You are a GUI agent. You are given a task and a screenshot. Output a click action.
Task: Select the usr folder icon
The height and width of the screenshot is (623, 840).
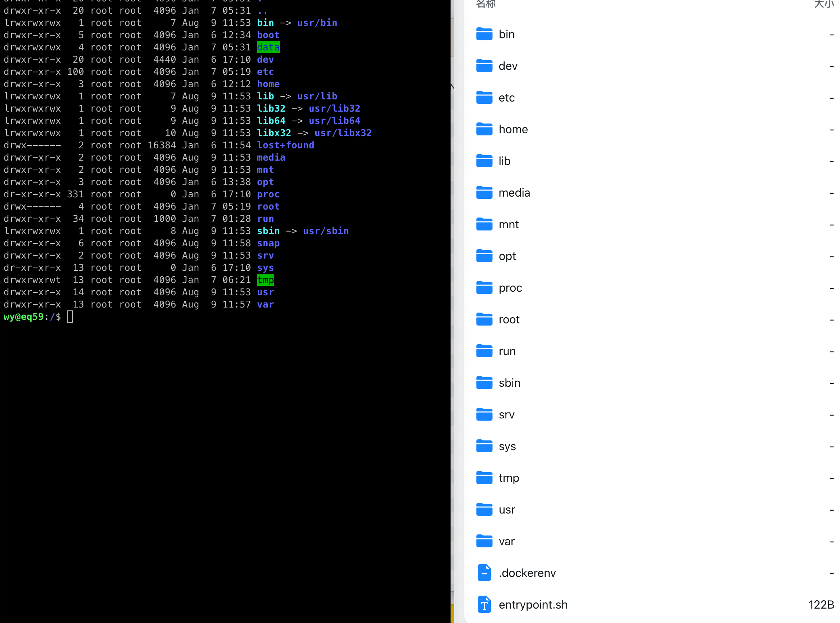[x=484, y=510]
